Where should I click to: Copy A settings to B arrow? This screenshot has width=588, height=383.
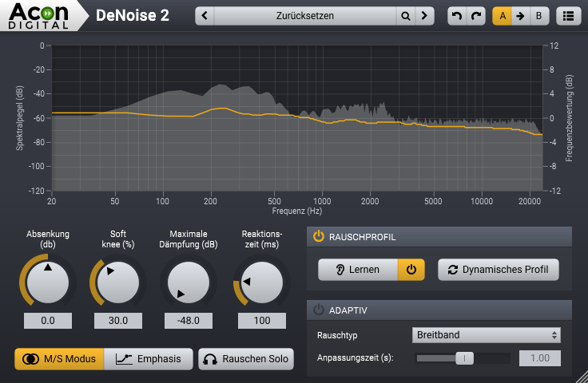(x=520, y=15)
